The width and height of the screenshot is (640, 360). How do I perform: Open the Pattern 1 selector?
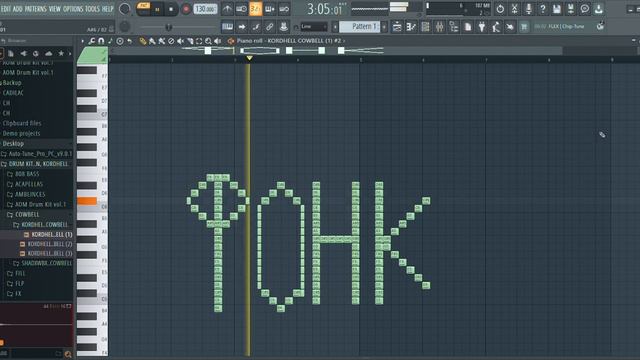pyautogui.click(x=361, y=27)
